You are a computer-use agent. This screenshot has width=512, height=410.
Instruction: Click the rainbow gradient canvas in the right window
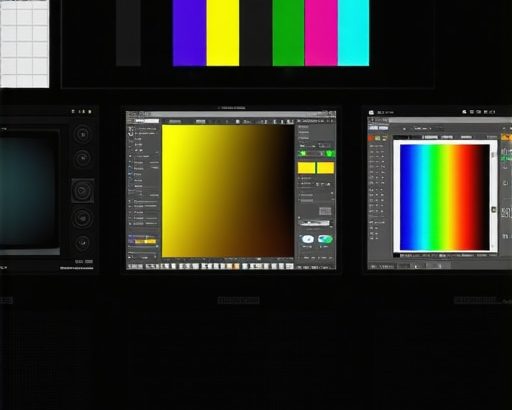(x=444, y=197)
